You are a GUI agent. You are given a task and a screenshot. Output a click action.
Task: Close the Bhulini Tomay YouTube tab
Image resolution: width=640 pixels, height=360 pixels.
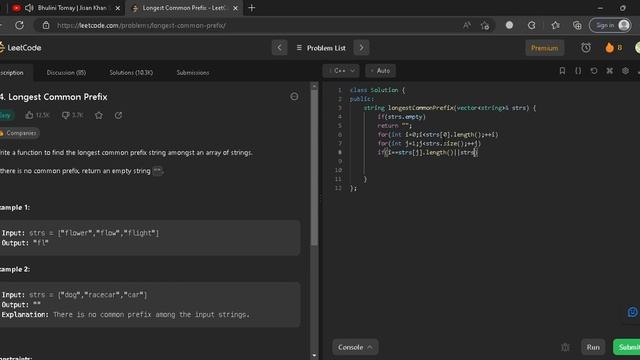coord(118,8)
